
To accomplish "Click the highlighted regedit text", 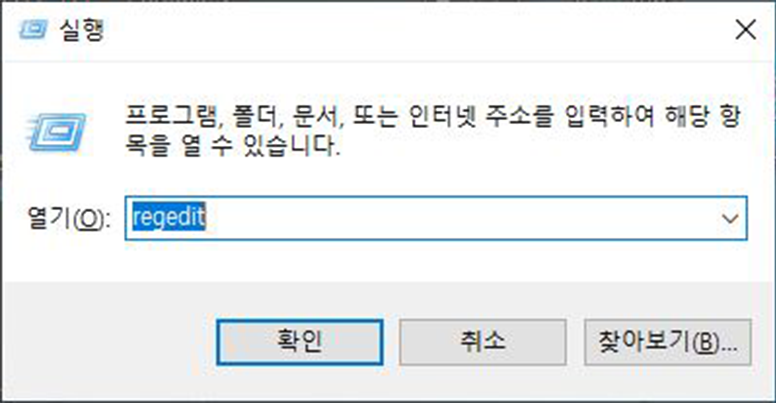I will tap(169, 217).
